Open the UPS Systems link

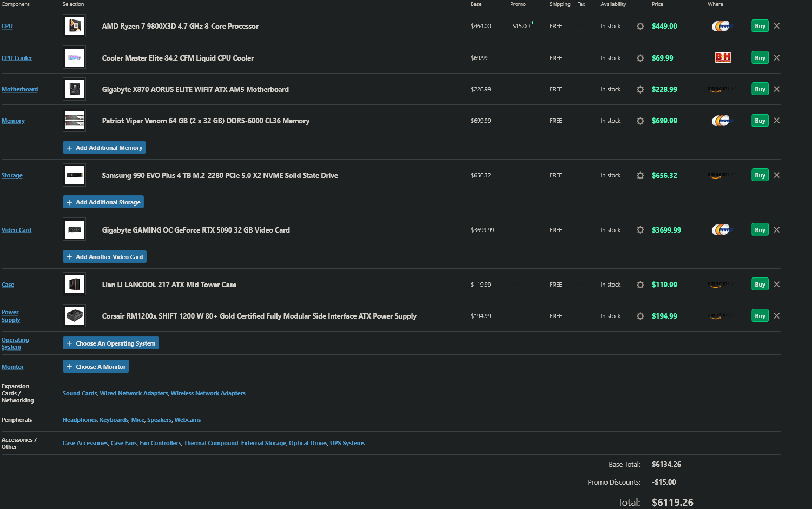(347, 443)
